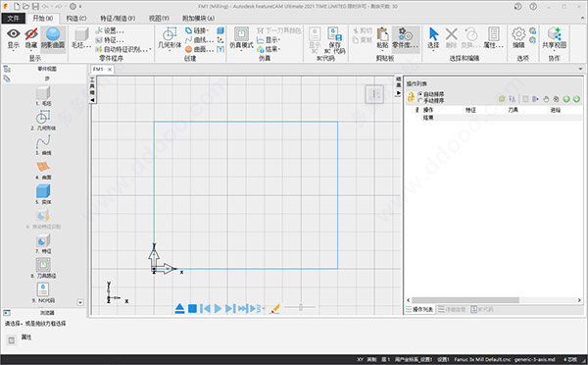Switch to the 开始 (Home) ribbon tab
The height and width of the screenshot is (365, 588).
[x=42, y=18]
